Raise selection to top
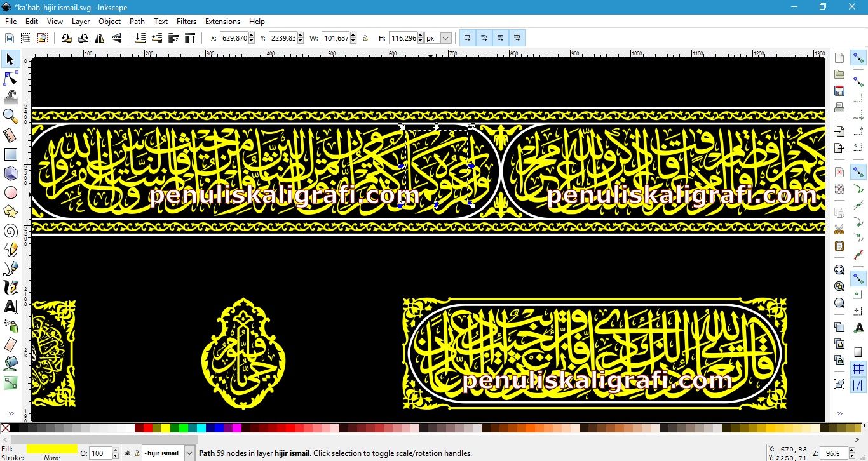The height and width of the screenshot is (461, 868). click(191, 38)
